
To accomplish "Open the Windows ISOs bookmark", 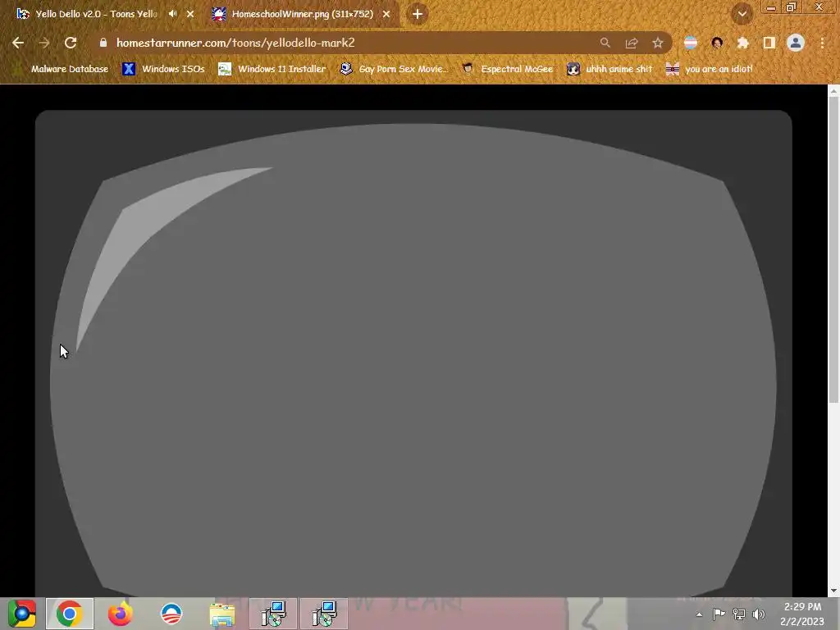I will [163, 69].
